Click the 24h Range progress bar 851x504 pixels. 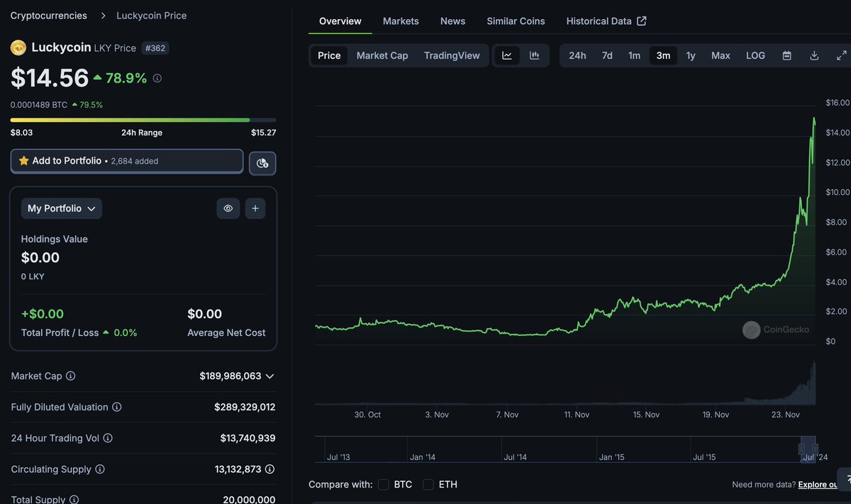click(x=143, y=120)
